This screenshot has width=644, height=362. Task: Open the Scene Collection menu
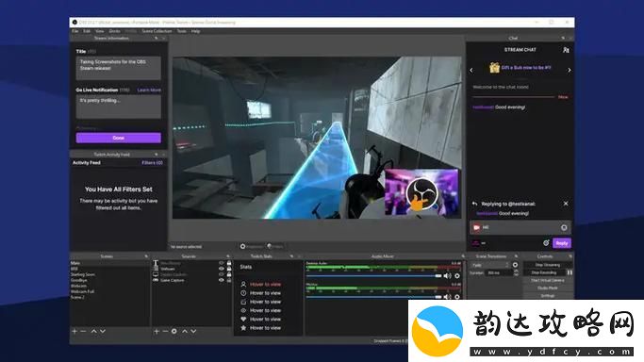157,31
